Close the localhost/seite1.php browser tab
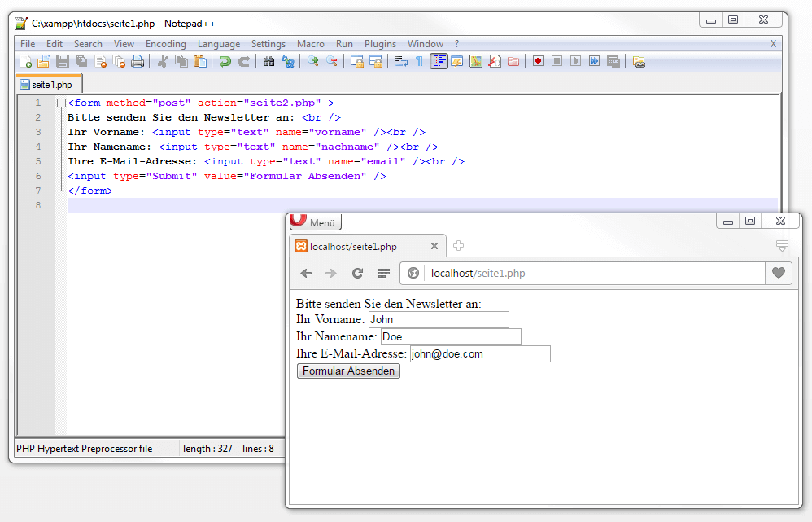 coord(434,246)
